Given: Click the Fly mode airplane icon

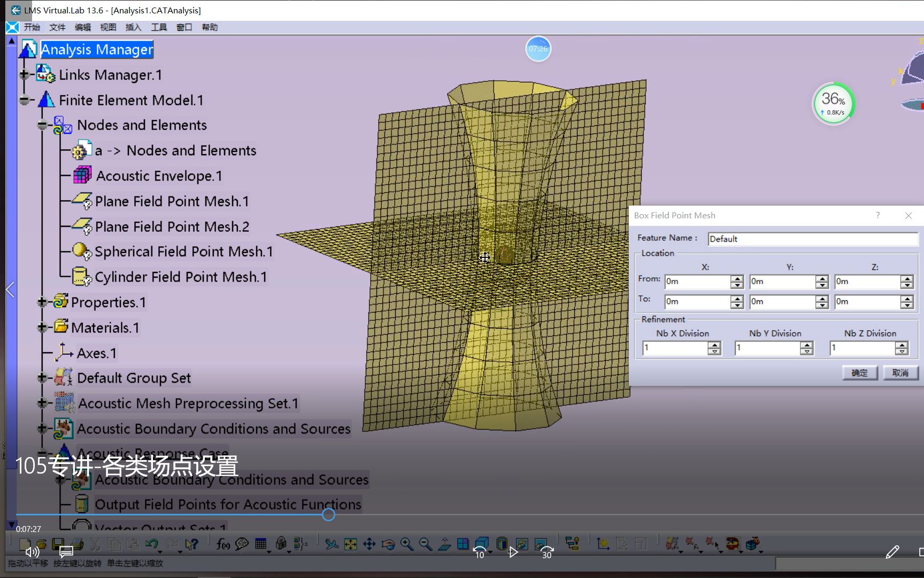Looking at the screenshot, I should click(332, 544).
